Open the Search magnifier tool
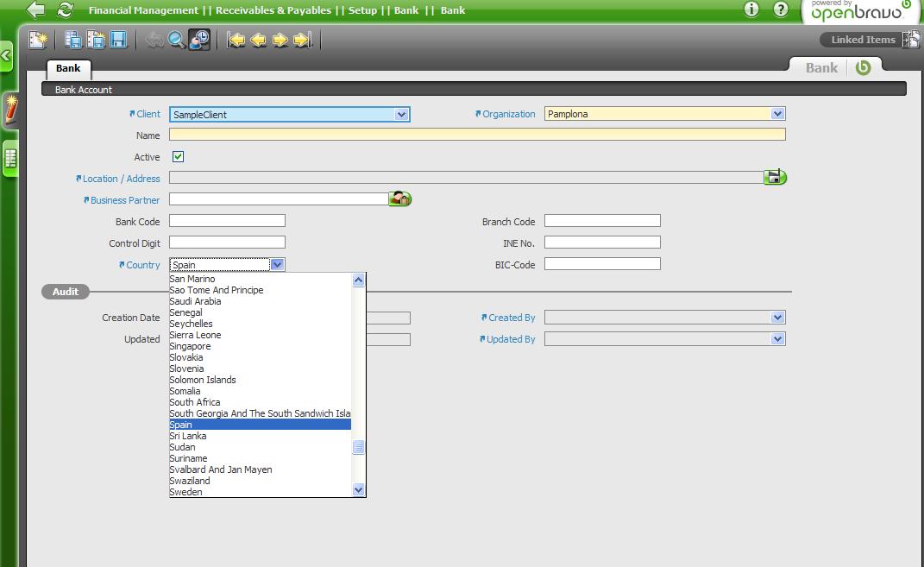This screenshot has width=924, height=567. 177,40
